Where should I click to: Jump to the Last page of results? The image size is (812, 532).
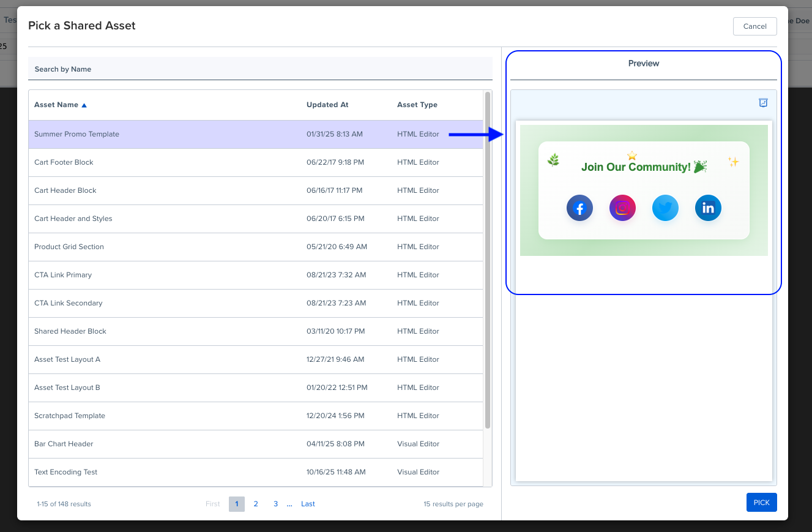click(x=308, y=504)
